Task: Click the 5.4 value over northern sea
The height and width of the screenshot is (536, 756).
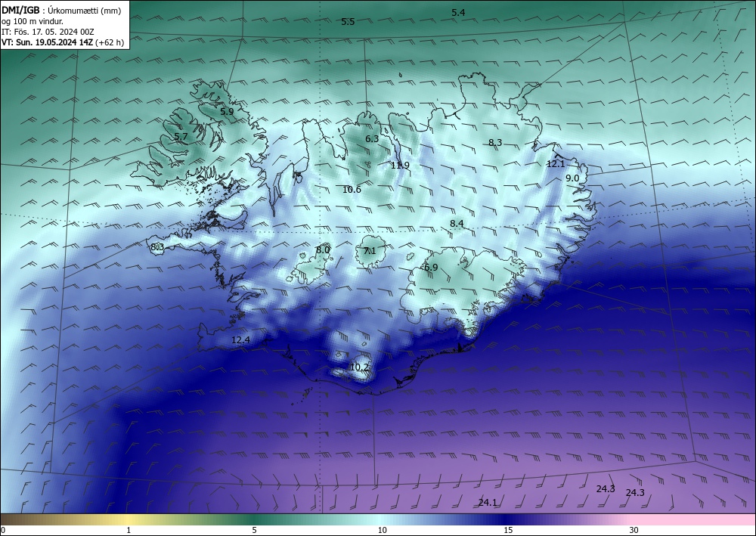Action: point(458,13)
